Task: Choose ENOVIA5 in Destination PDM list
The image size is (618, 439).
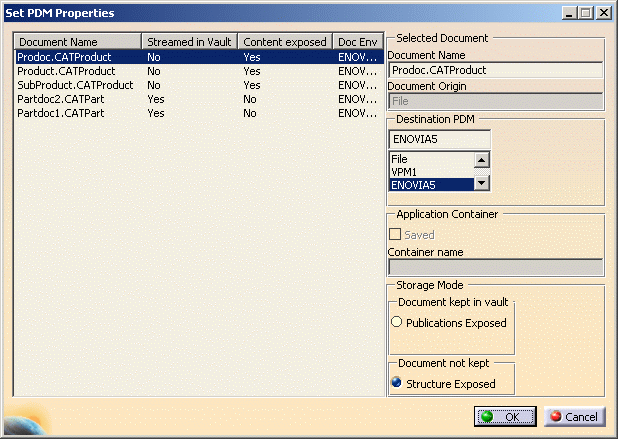Action: pyautogui.click(x=430, y=184)
